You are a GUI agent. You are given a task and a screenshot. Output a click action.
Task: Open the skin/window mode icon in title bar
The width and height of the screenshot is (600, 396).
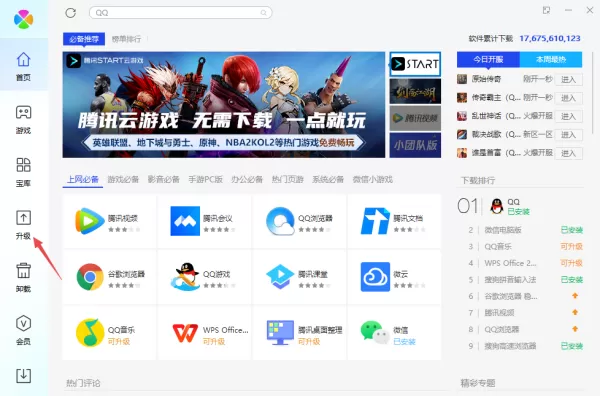click(x=546, y=10)
